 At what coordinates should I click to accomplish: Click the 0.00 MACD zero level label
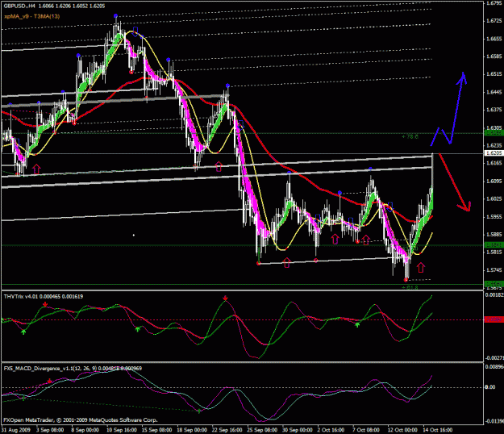(x=490, y=387)
